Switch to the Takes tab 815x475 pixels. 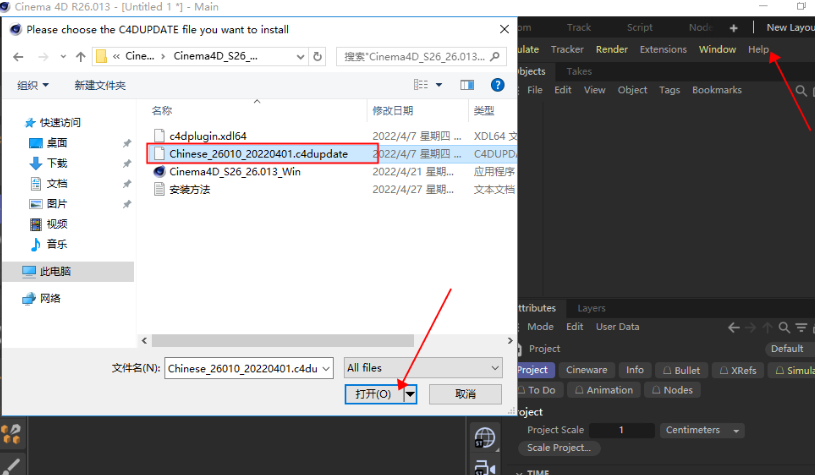(x=579, y=71)
